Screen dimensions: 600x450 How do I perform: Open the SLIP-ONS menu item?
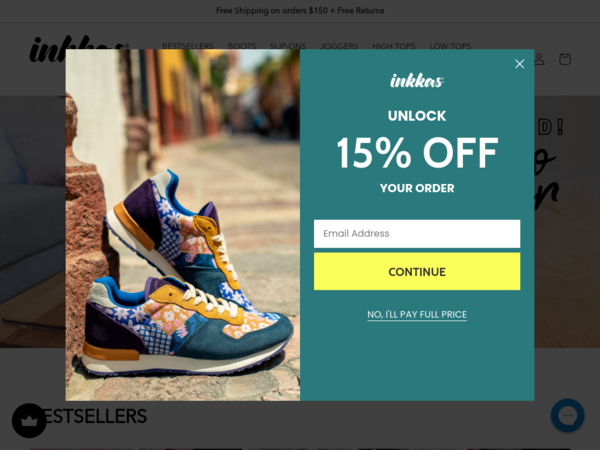(288, 46)
